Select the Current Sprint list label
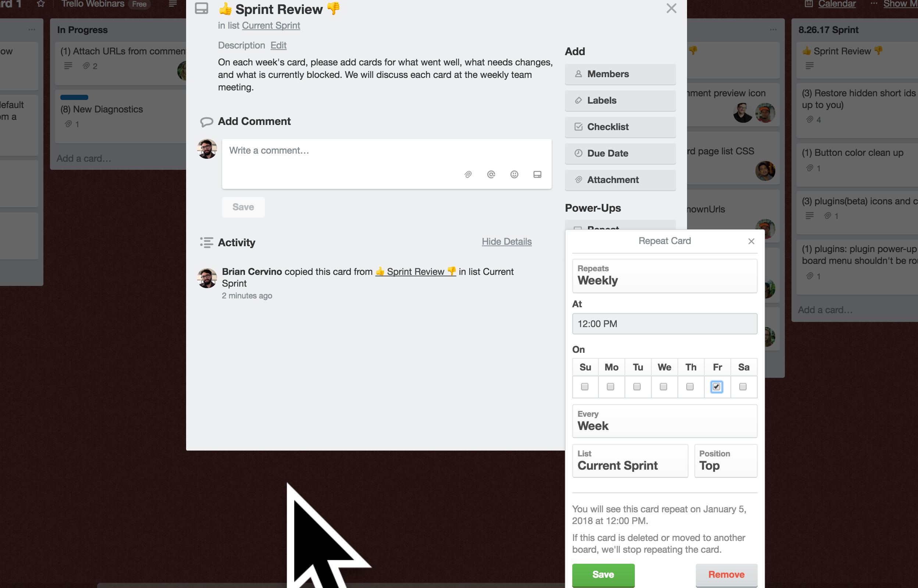Screen dimensions: 918x588 [271, 25]
